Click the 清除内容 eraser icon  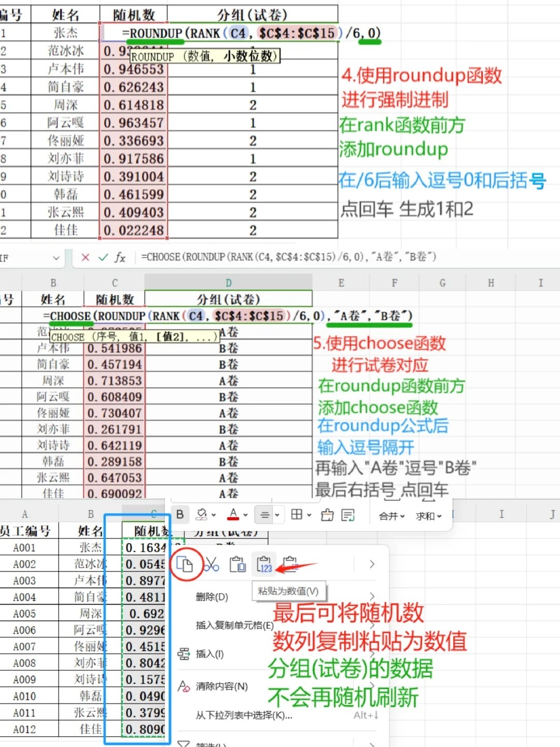pyautogui.click(x=184, y=686)
